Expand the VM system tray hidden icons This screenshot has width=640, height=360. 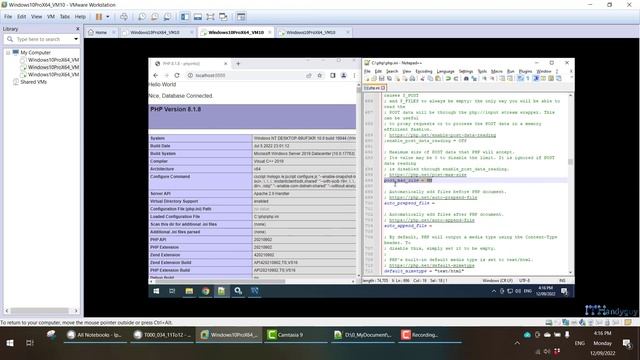click(494, 291)
